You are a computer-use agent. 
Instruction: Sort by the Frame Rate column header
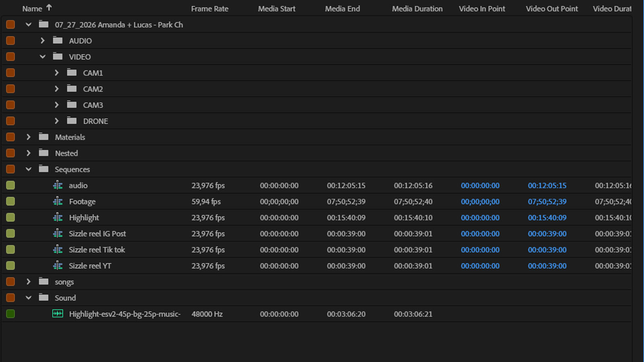[x=210, y=8]
